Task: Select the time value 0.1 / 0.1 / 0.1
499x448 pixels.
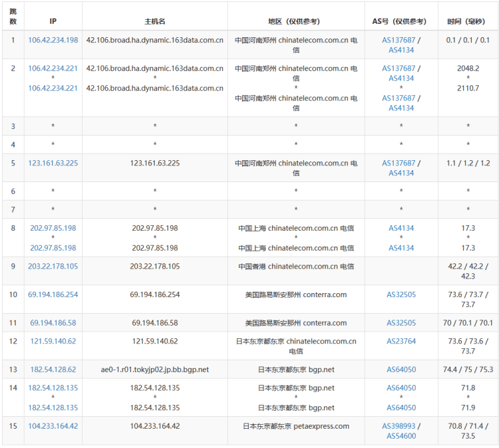Action: pyautogui.click(x=468, y=40)
